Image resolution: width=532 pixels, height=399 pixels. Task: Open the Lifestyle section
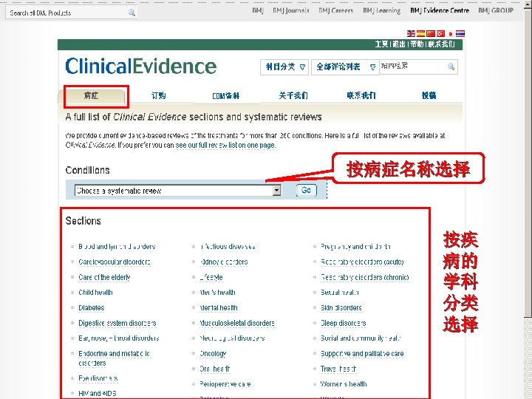[x=211, y=277]
